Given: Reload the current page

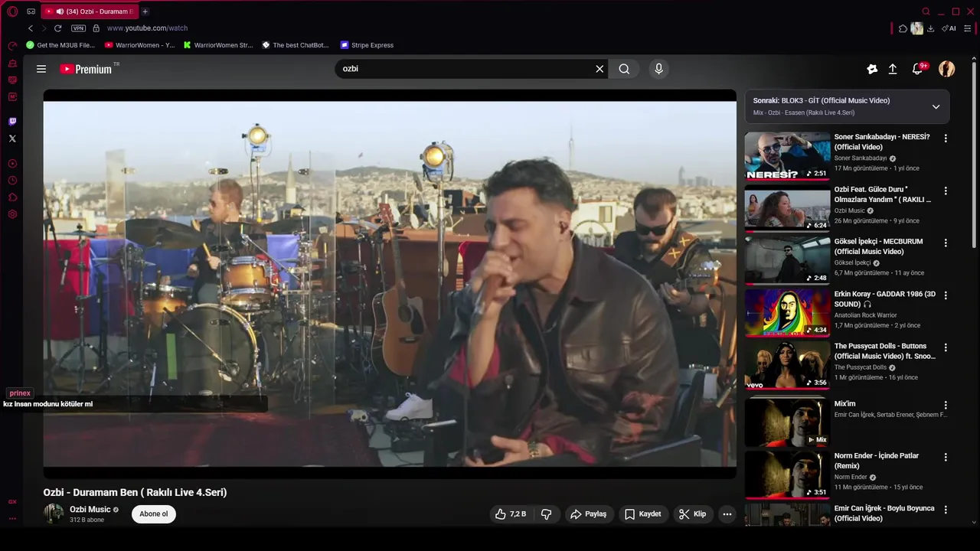Looking at the screenshot, I should pos(57,28).
